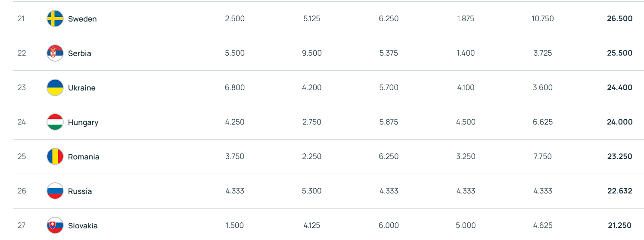Click the Russia flag icon
The height and width of the screenshot is (240, 644).
pos(55,191)
